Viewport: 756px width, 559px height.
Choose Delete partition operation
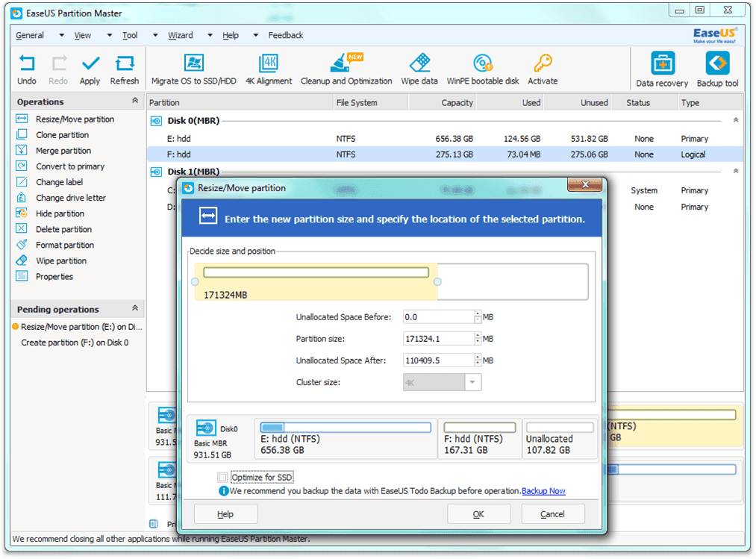(x=63, y=230)
